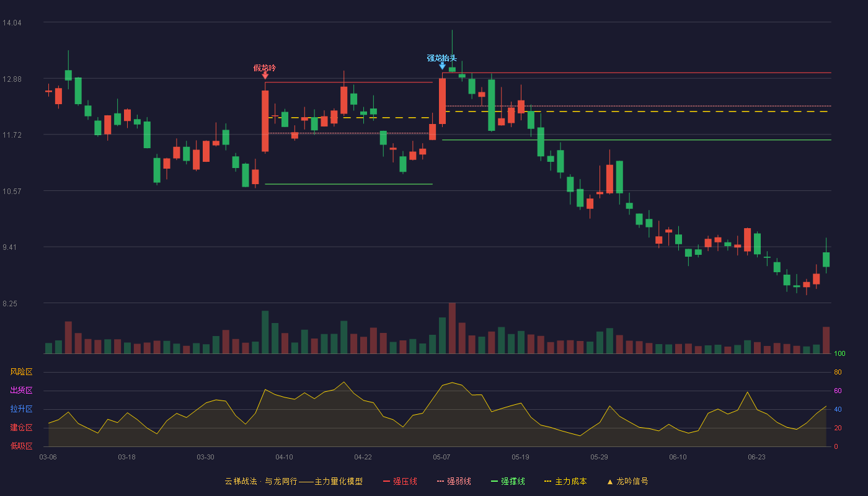Click the 强龙抬头 signal label
Image resolution: width=868 pixels, height=496 pixels.
[442, 58]
